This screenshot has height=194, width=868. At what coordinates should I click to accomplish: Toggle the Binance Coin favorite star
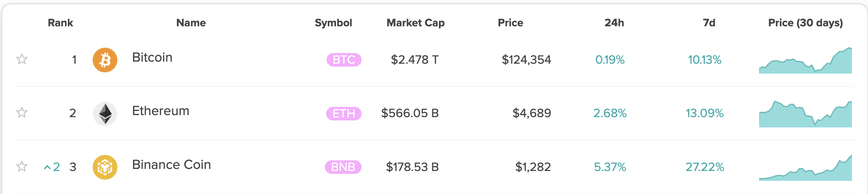(x=22, y=166)
